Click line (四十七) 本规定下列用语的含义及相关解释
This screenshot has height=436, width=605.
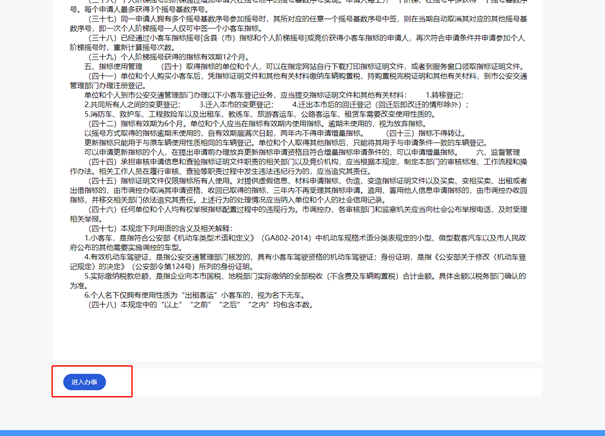coord(161,228)
